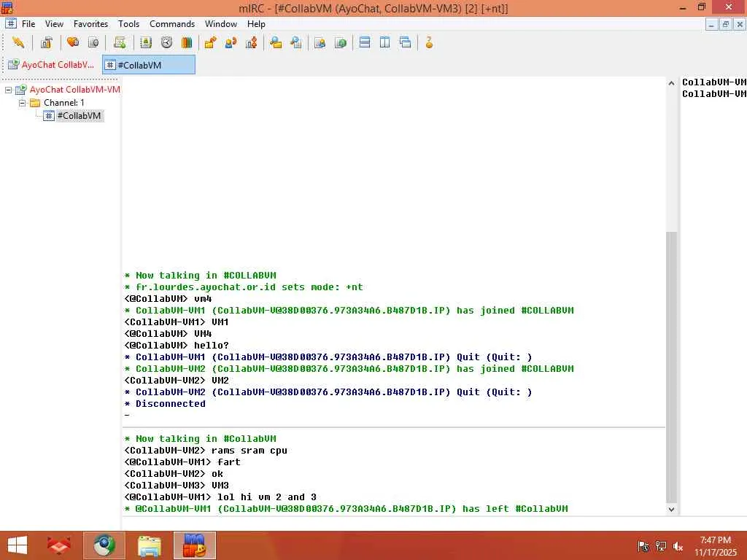Open File Explorer from the taskbar
This screenshot has height=560, width=747.
click(150, 545)
